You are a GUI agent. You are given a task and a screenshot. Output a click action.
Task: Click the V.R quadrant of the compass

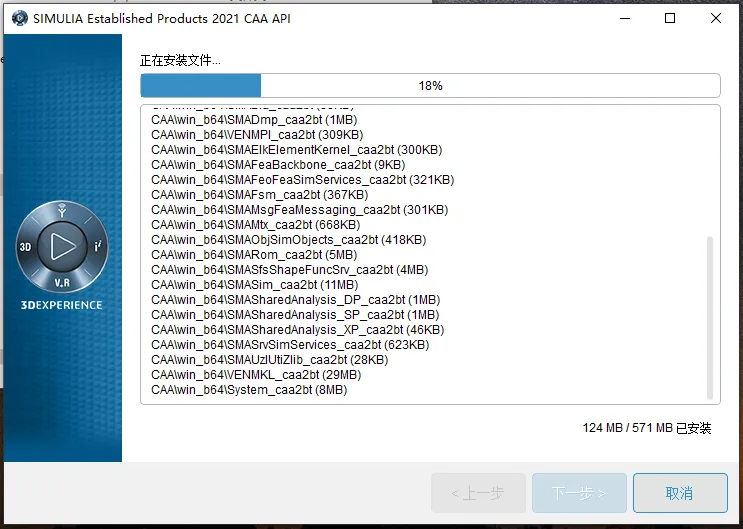click(x=62, y=283)
